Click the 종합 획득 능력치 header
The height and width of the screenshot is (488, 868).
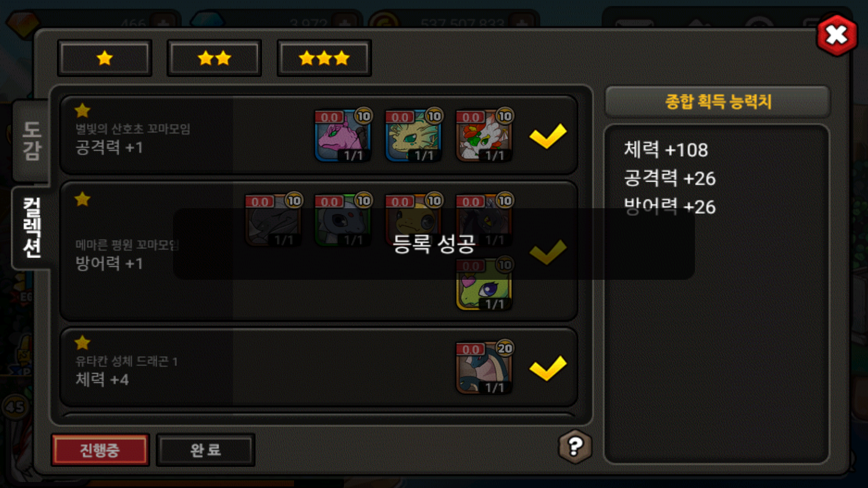[718, 101]
